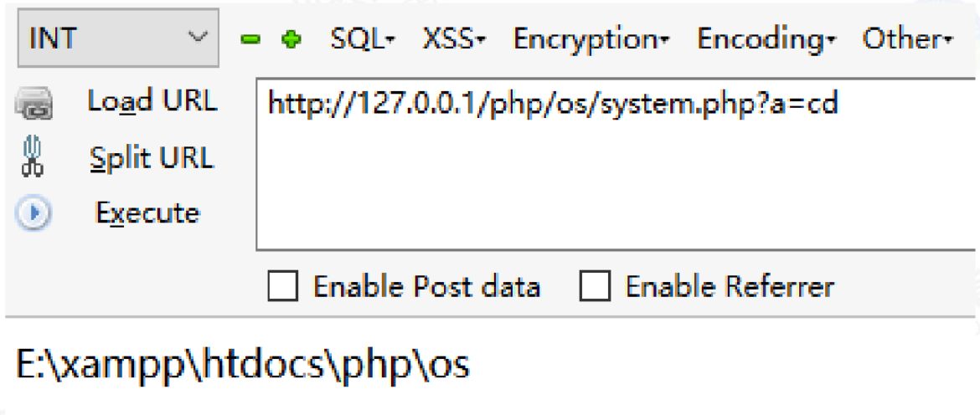980x415 pixels.
Task: Enable the Post data checkbox
Action: pos(282,288)
